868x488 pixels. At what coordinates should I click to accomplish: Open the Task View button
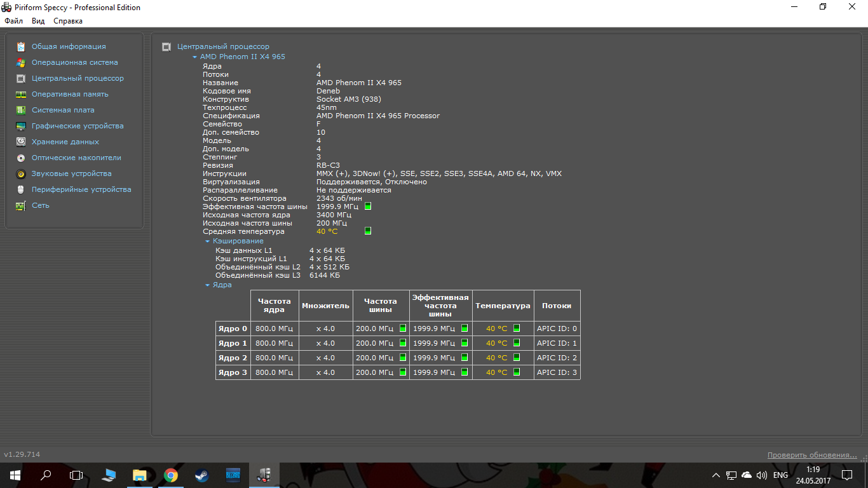pyautogui.click(x=76, y=475)
